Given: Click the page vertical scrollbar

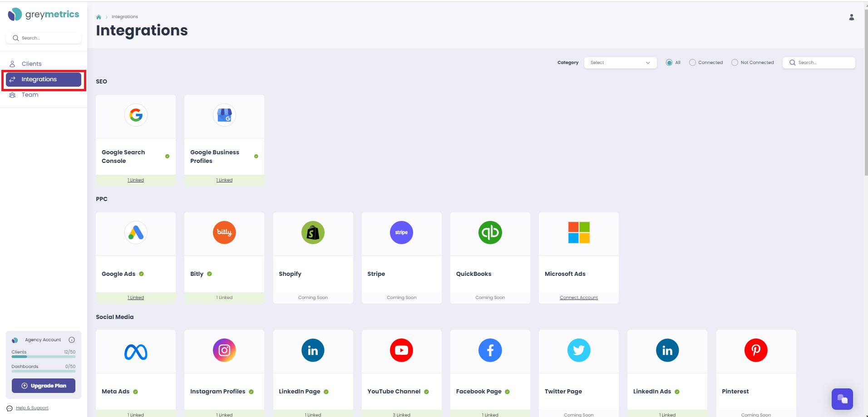Looking at the screenshot, I should (x=866, y=93).
